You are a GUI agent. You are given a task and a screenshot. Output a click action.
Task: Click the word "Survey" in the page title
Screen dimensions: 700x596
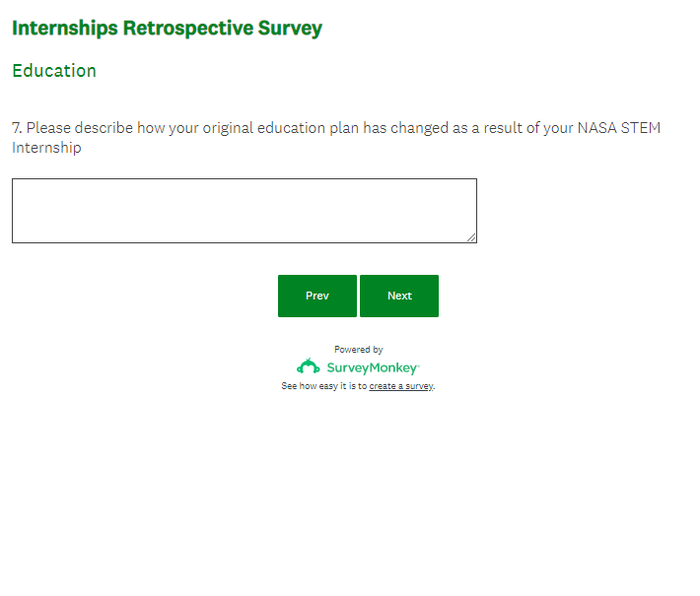290,29
